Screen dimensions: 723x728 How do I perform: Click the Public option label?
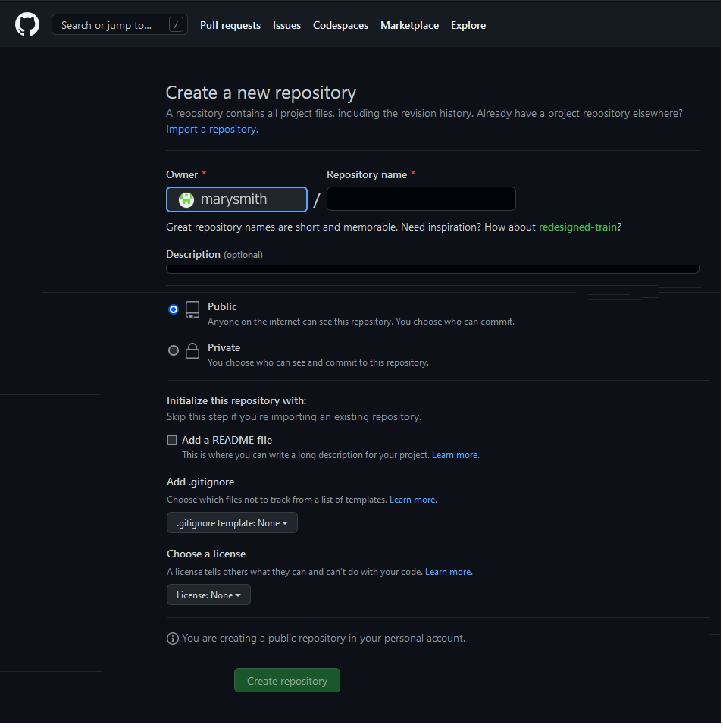pos(222,307)
